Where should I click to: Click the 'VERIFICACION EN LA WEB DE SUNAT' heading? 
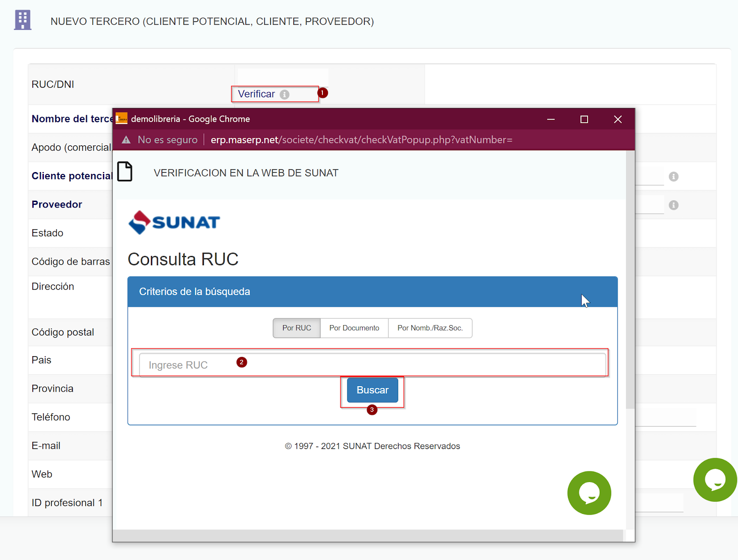pos(246,173)
